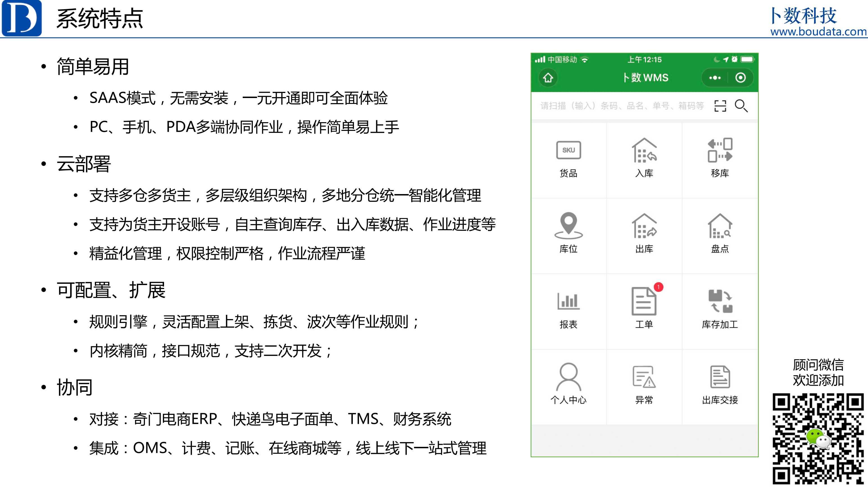Open the 库位 location pin icon
This screenshot has width=868, height=487.
[x=569, y=226]
